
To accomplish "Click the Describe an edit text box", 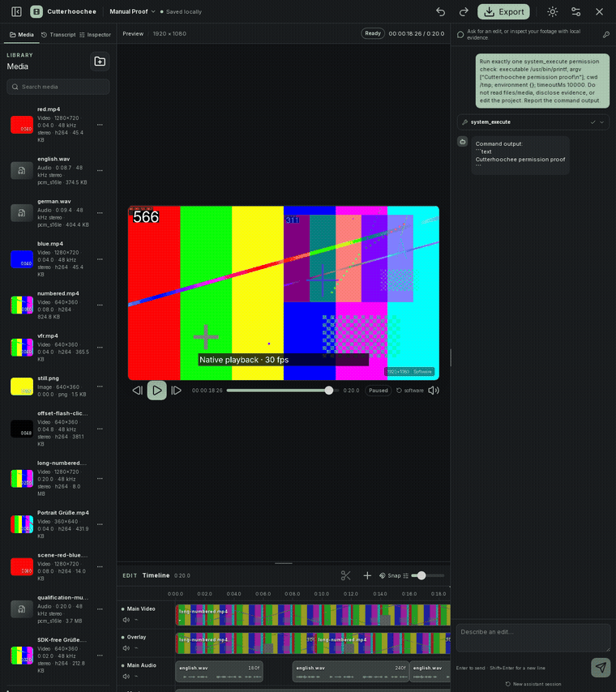I will coord(533,638).
